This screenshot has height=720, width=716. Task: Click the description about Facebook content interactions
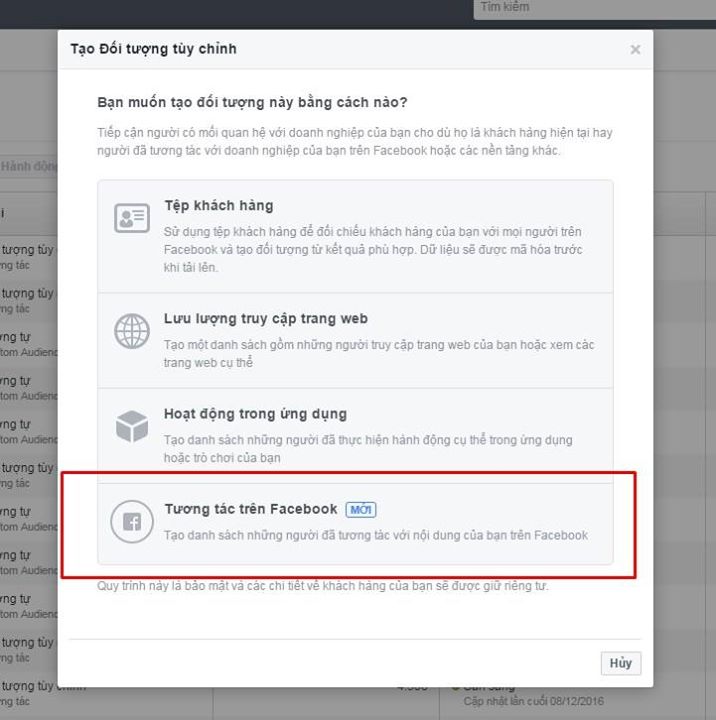375,535
